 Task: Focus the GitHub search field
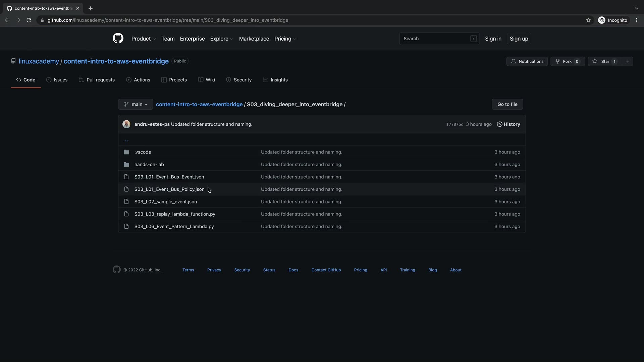pos(436,39)
